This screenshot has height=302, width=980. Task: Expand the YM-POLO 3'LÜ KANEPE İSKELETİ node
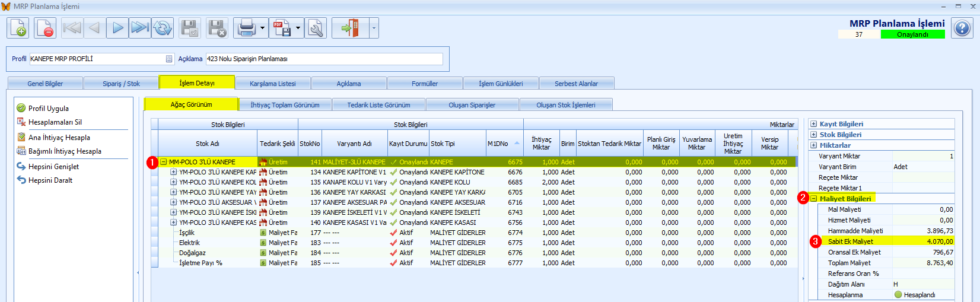click(x=173, y=212)
